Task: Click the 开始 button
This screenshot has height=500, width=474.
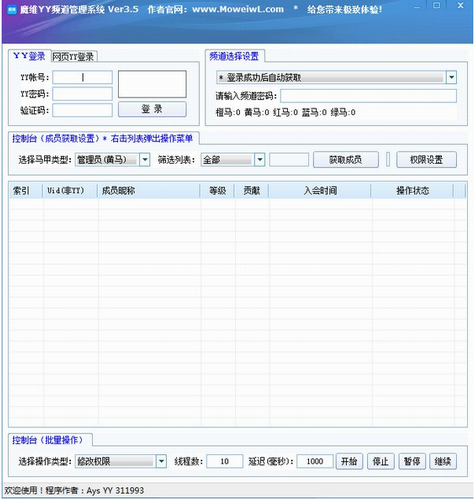Action: coord(349,461)
